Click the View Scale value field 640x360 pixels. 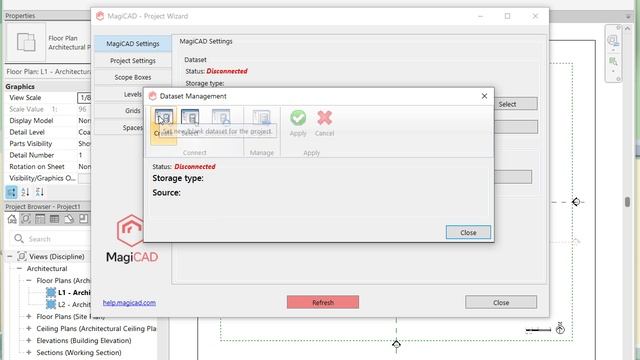click(x=84, y=98)
